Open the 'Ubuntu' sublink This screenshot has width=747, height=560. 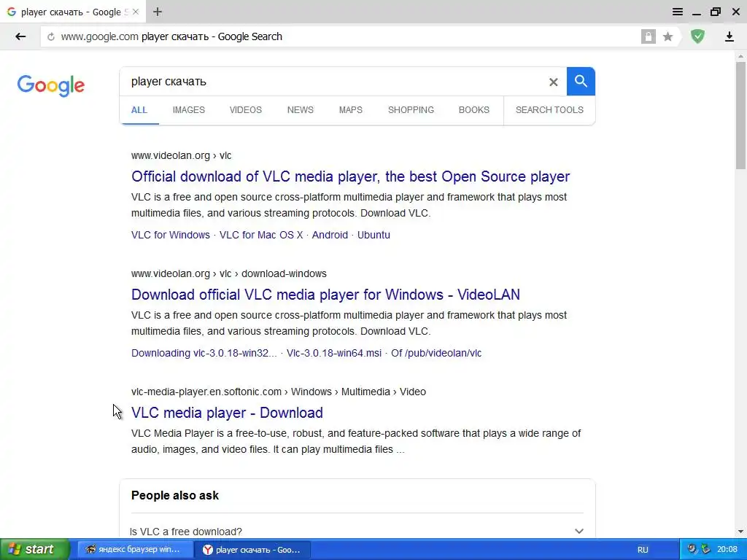click(x=373, y=235)
